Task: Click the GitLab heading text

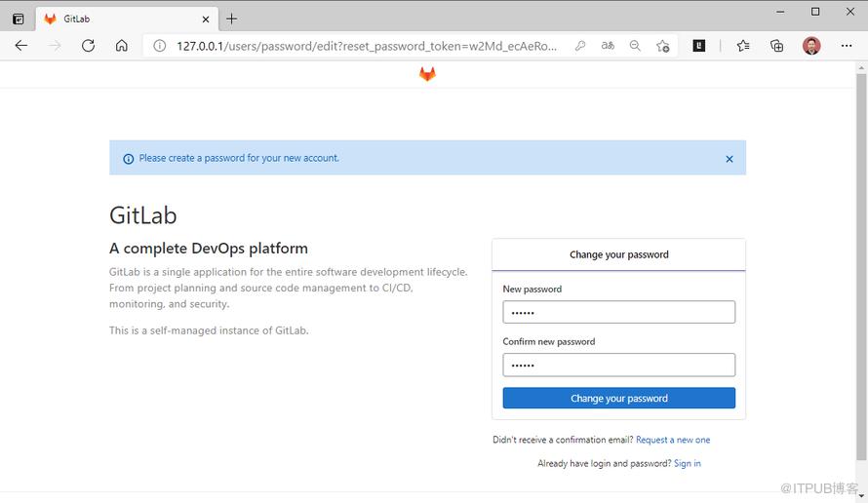Action: (142, 215)
